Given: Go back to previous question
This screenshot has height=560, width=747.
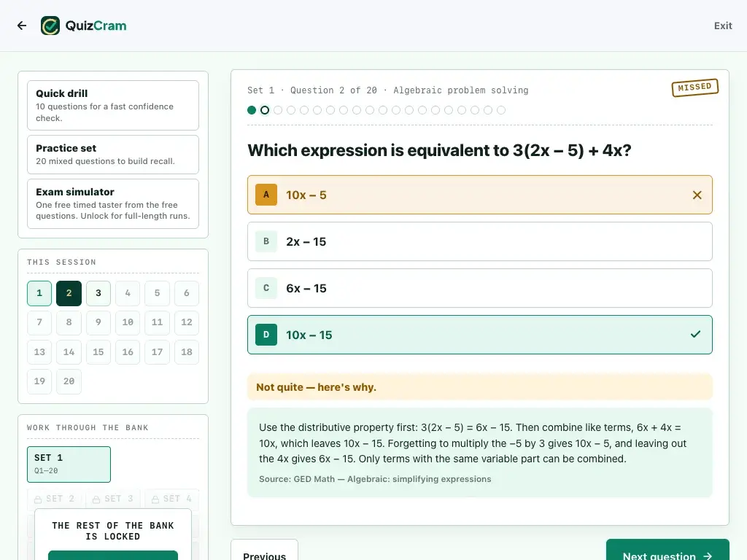Looking at the screenshot, I should 264,550.
